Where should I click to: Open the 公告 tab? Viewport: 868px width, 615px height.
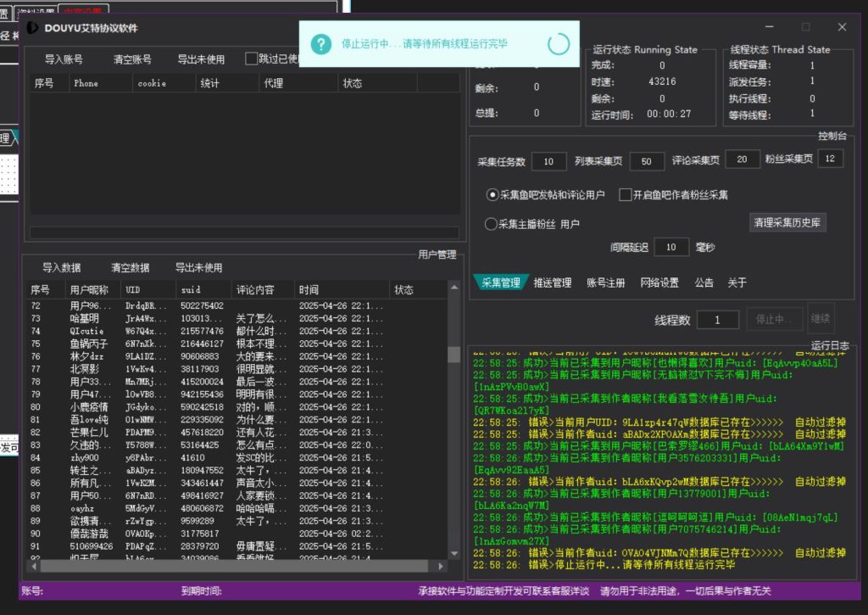(x=704, y=282)
